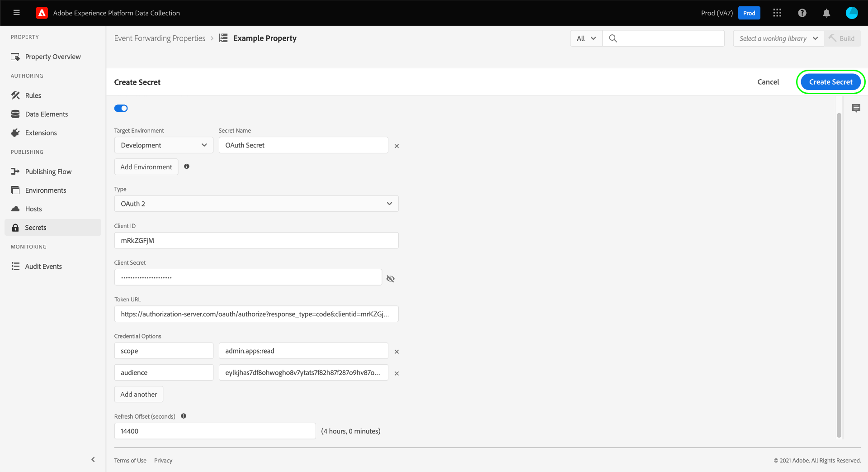Viewport: 868px width, 472px height.
Task: Click in the Refresh Offset seconds field
Action: (x=215, y=431)
